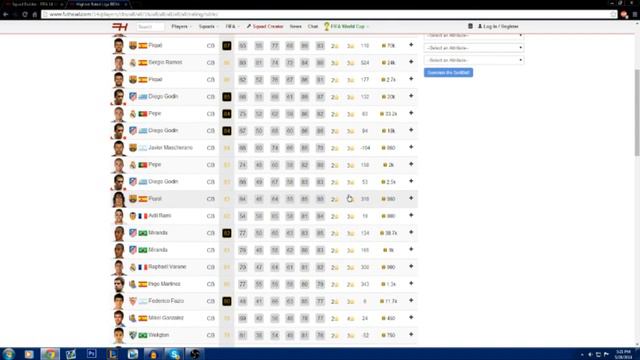Open the Squads dropdown menu
Viewport: 640px width, 360px height.
(208, 27)
